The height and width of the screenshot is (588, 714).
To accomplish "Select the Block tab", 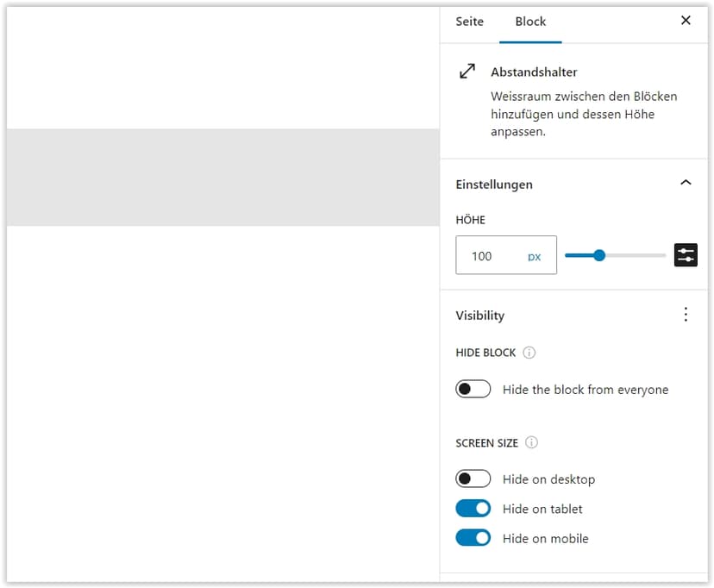I will pos(530,22).
